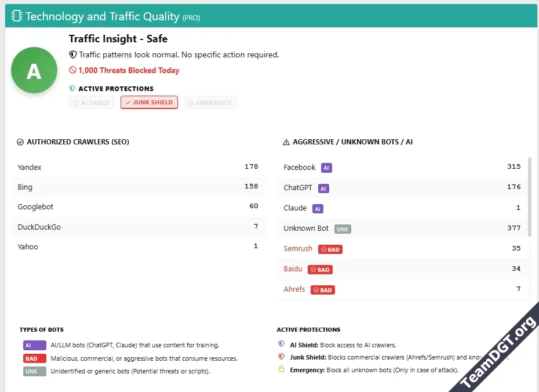Screen dimensions: 539x392
Task: Click the green grade A badge
Action: pos(34,70)
